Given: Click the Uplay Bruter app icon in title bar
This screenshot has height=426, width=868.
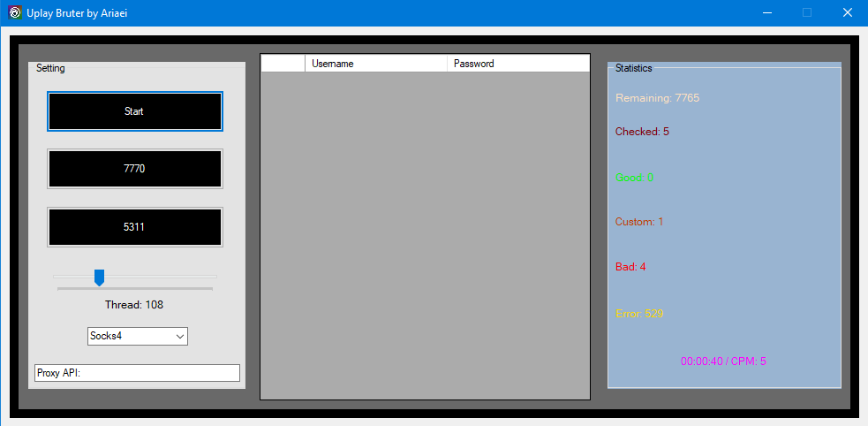Looking at the screenshot, I should pos(16,12).
